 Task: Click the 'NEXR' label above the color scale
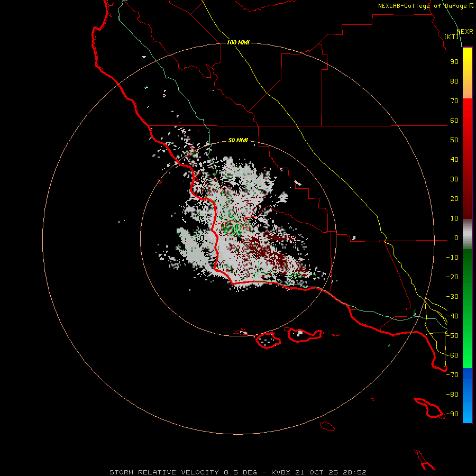tap(465, 32)
